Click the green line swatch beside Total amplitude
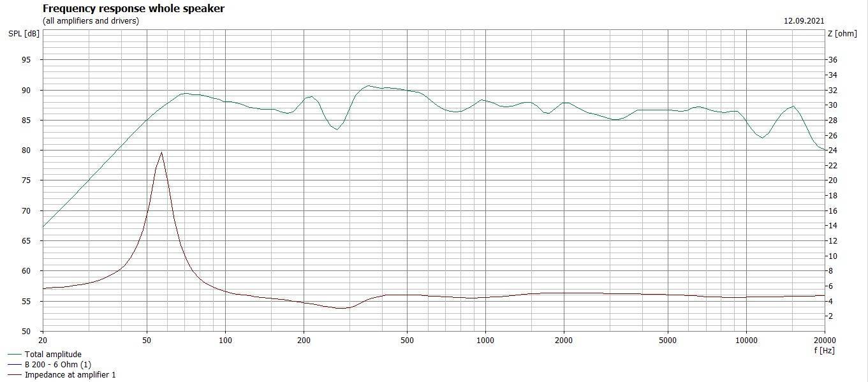 click(15, 355)
